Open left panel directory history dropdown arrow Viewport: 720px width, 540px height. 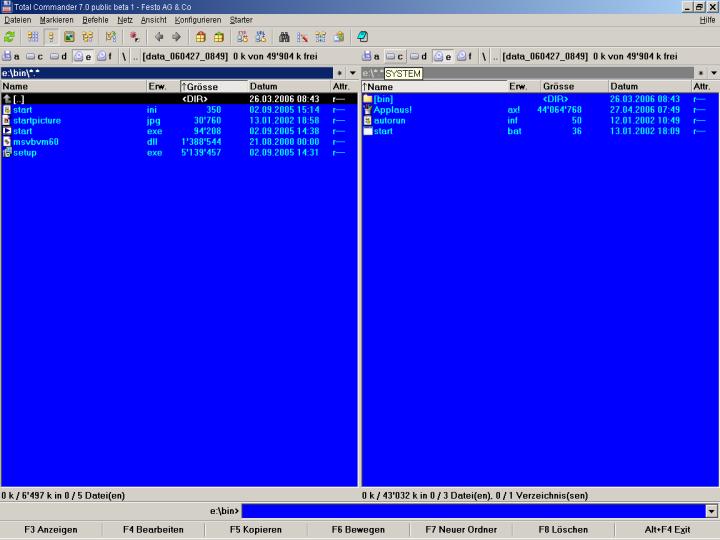pos(353,73)
